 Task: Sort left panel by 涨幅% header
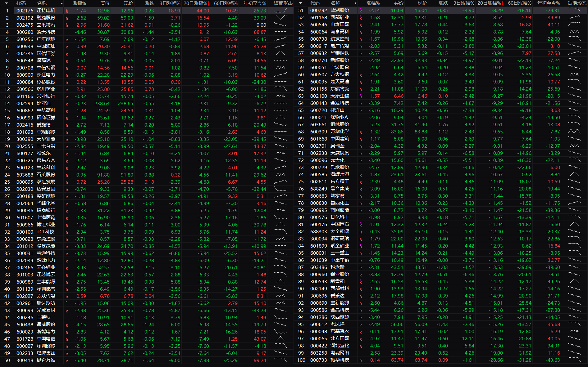[x=79, y=3]
